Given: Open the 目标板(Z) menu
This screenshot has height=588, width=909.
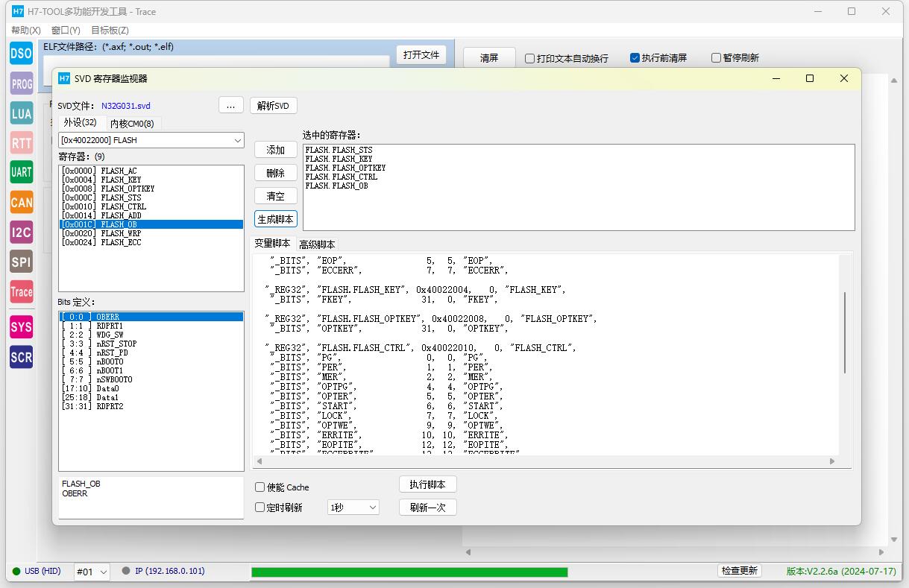Looking at the screenshot, I should click(110, 31).
